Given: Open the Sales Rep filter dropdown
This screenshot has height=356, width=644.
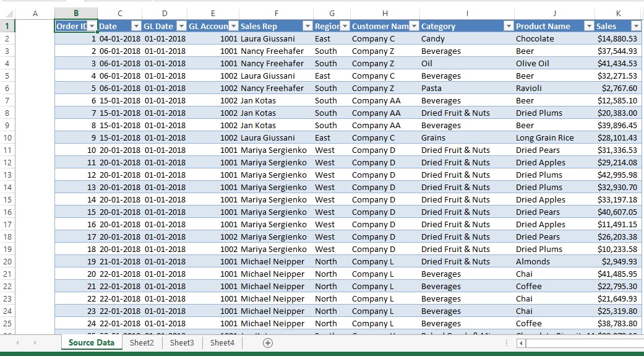Looking at the screenshot, I should [307, 26].
